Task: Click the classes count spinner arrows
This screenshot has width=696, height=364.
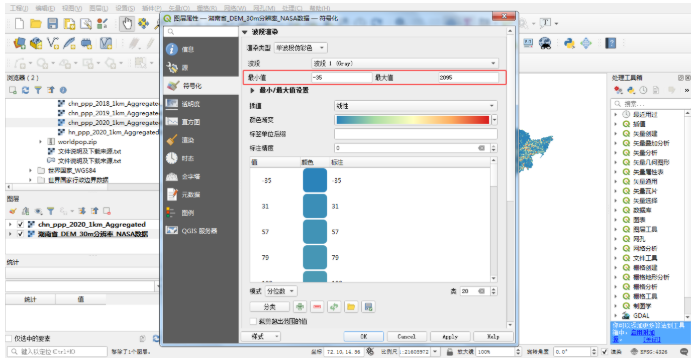Action: point(494,291)
